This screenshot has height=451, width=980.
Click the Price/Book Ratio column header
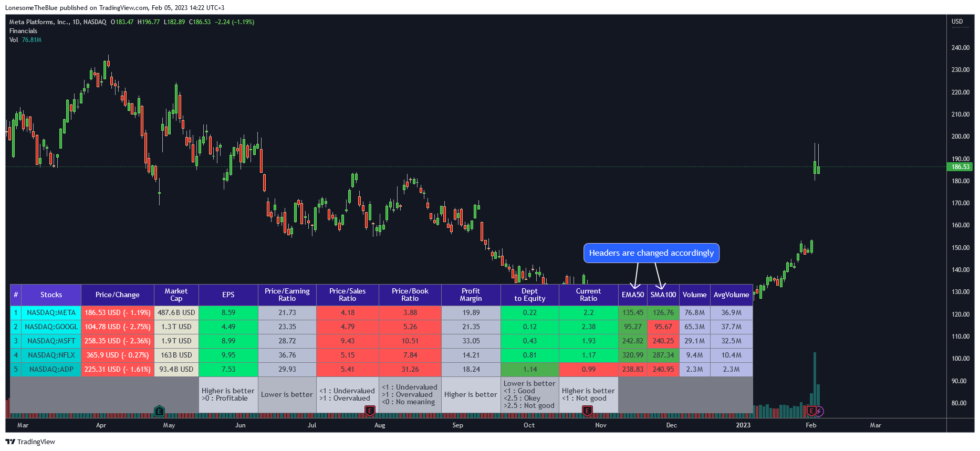point(410,295)
